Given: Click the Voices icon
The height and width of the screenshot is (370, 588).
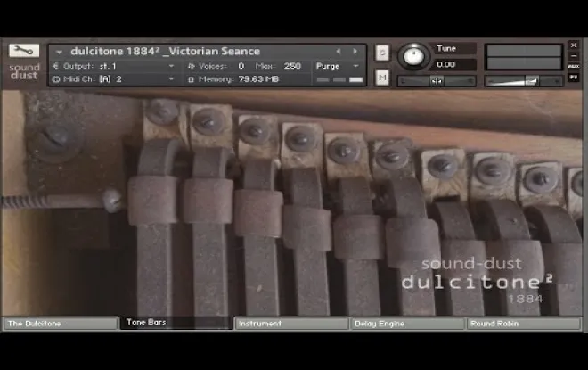Looking at the screenshot, I should (192, 66).
